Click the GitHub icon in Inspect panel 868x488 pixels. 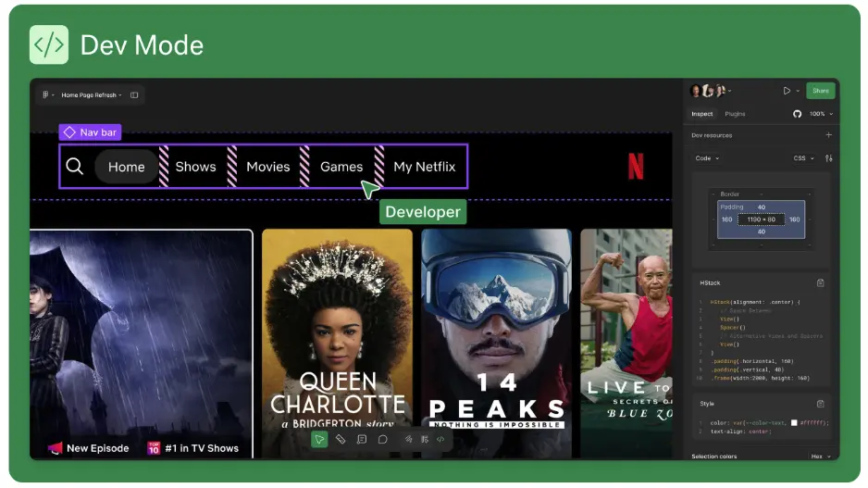pos(797,114)
